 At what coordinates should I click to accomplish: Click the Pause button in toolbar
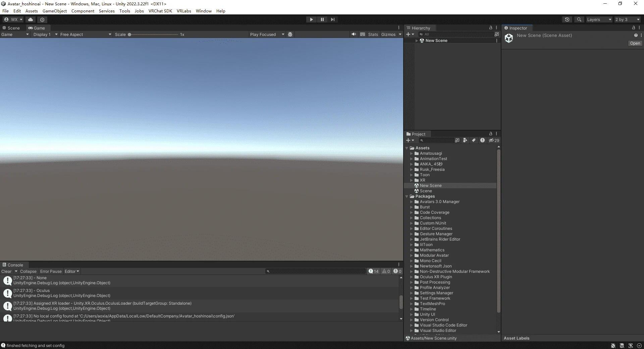(x=322, y=19)
